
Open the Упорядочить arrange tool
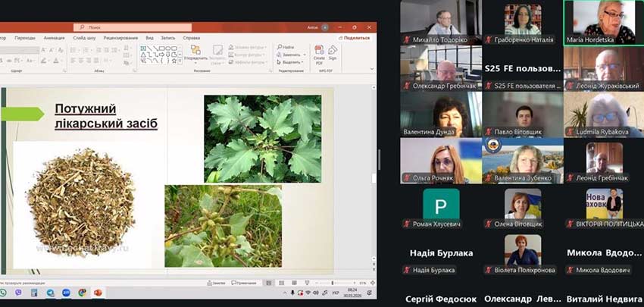click(x=195, y=52)
